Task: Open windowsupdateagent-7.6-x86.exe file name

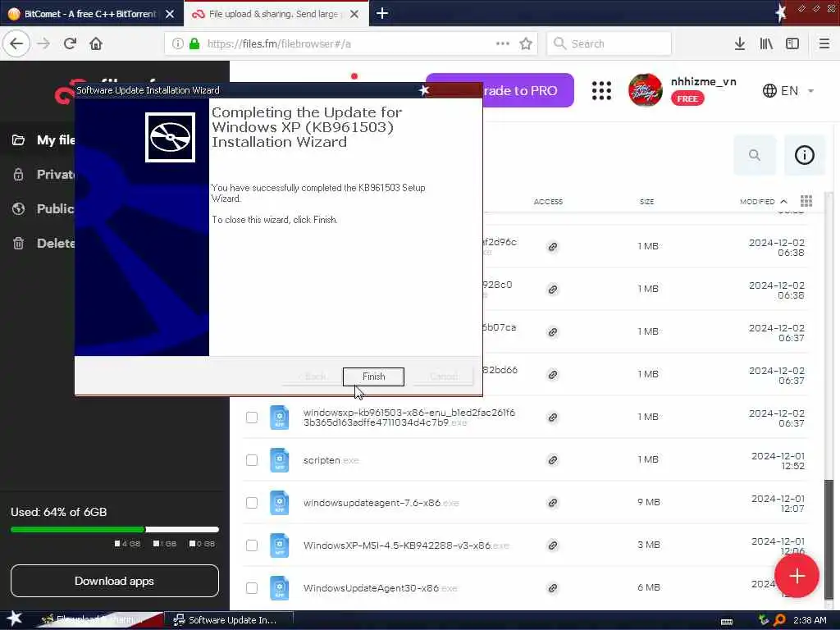Action: [x=381, y=503]
